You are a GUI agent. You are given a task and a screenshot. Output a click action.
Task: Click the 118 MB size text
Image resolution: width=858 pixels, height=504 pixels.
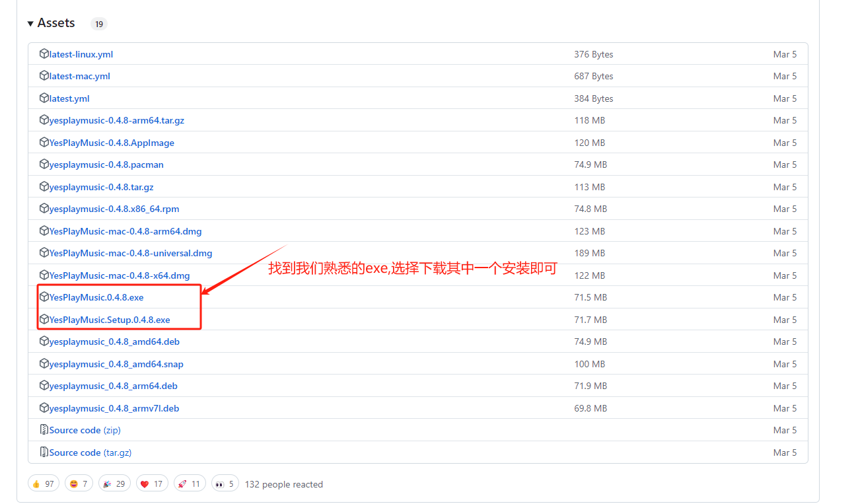tap(590, 120)
